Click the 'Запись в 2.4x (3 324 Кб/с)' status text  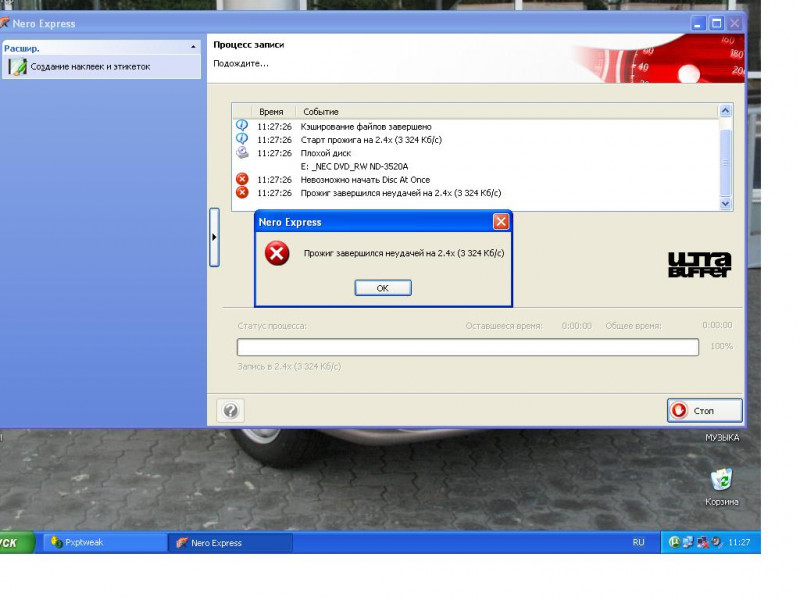pos(289,366)
